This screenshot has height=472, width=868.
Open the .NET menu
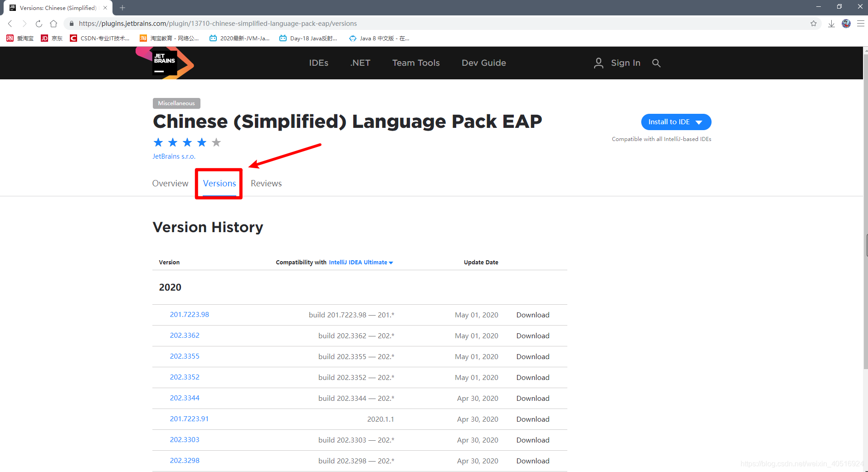pos(360,63)
